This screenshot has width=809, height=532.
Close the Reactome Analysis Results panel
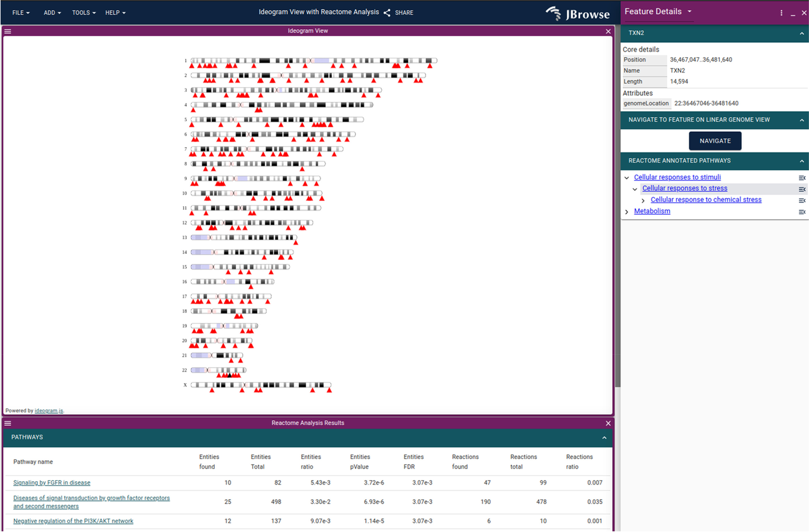tap(608, 424)
